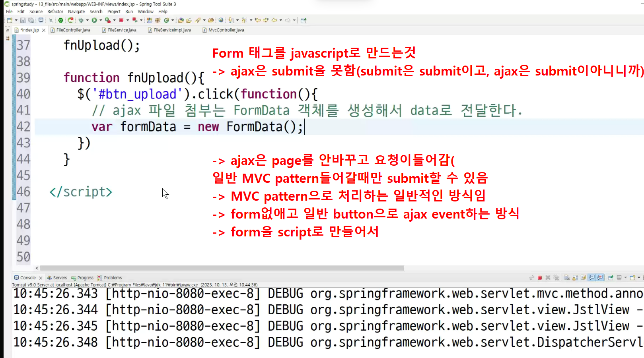
Task: Open the Debug dropdown arrow
Action: coord(87,20)
